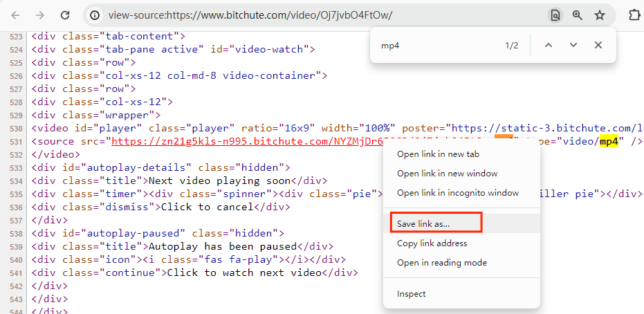Choose Copy link address

coord(432,243)
